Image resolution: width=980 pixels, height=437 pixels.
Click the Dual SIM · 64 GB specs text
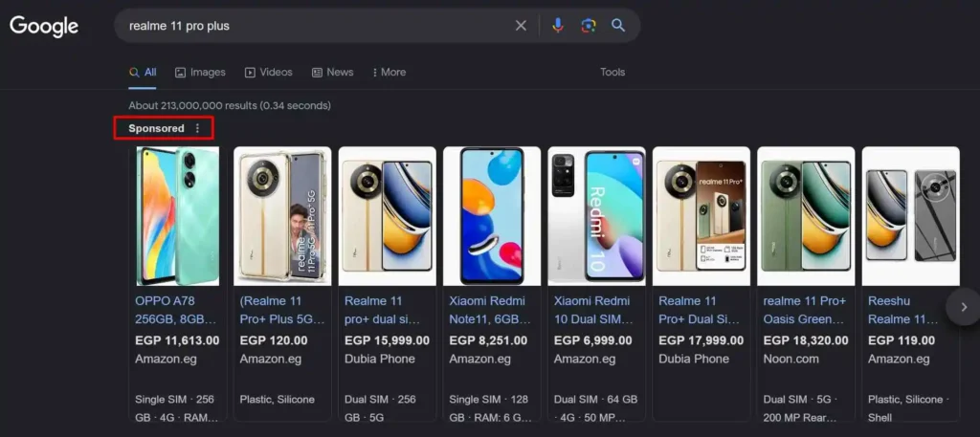point(595,408)
